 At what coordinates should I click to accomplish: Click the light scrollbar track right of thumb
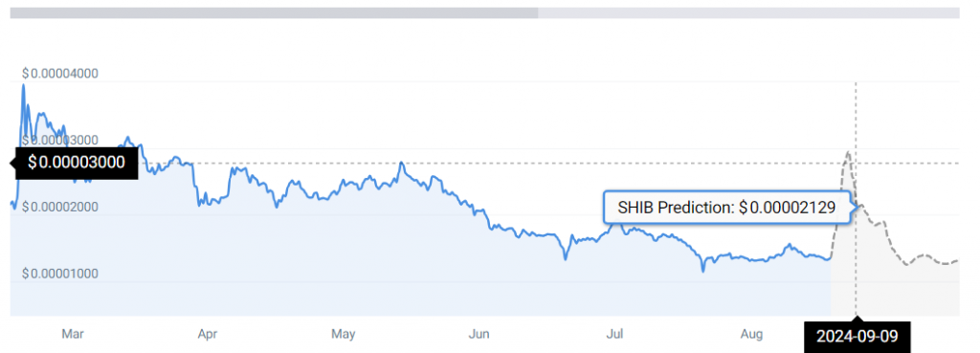coord(748,12)
